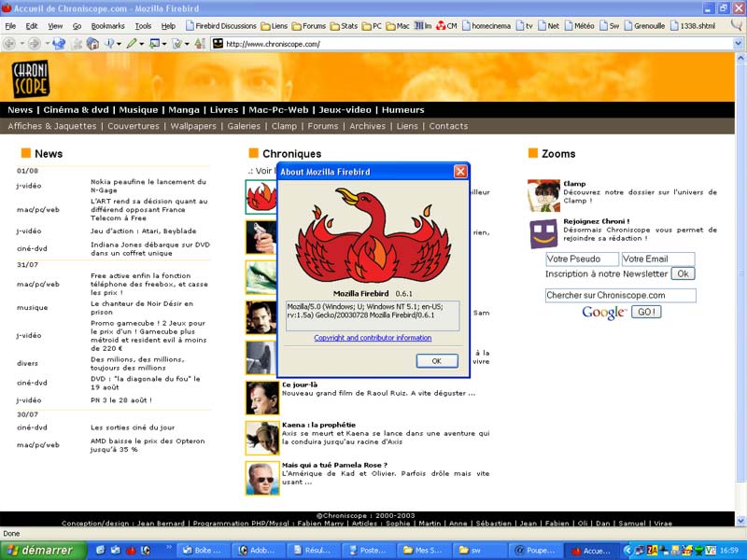Open the Manga navigation link

tap(184, 110)
